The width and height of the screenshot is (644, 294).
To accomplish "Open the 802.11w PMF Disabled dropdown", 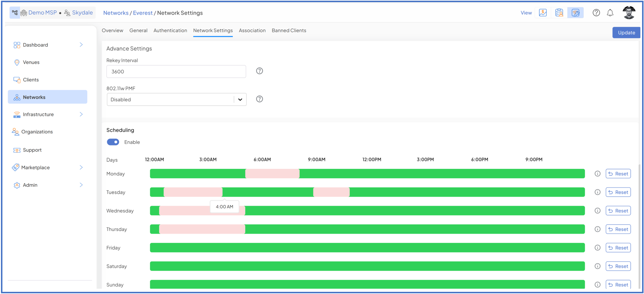I will click(x=177, y=100).
